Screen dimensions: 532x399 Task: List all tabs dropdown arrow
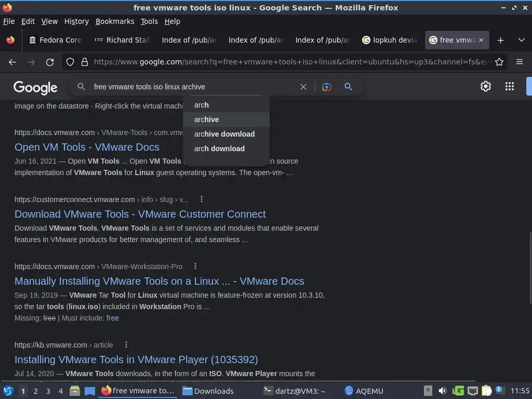pyautogui.click(x=522, y=41)
